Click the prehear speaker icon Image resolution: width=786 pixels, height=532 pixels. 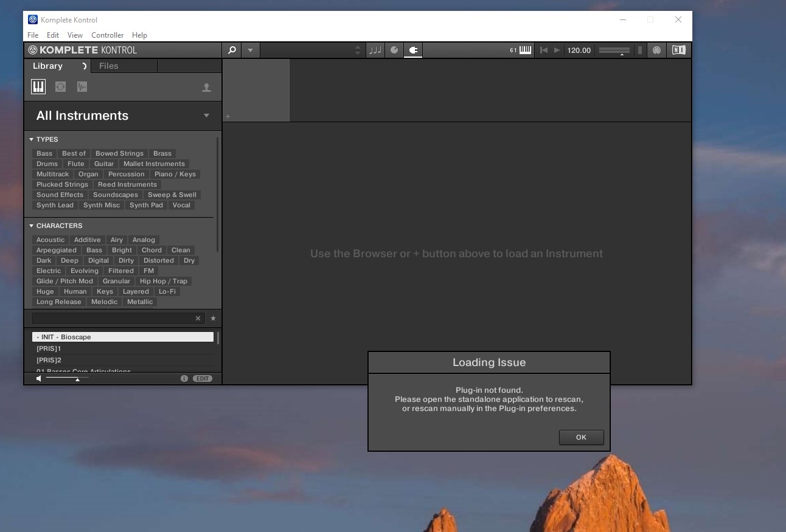click(39, 379)
